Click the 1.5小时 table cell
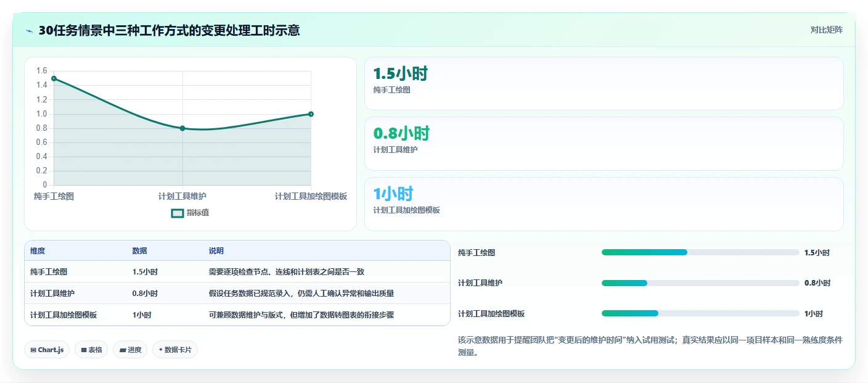 click(x=145, y=272)
